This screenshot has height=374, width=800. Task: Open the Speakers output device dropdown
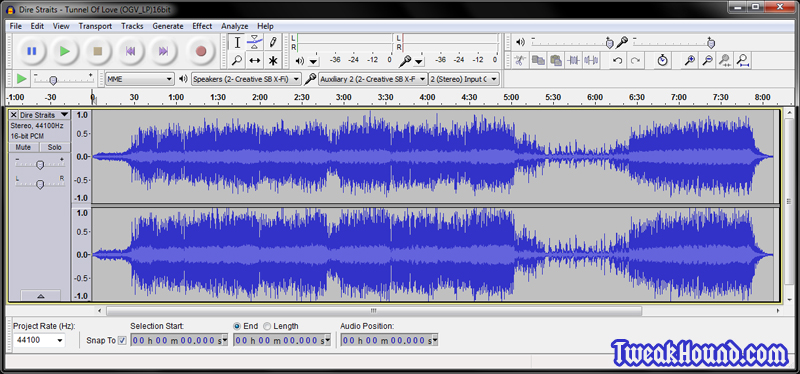(247, 79)
